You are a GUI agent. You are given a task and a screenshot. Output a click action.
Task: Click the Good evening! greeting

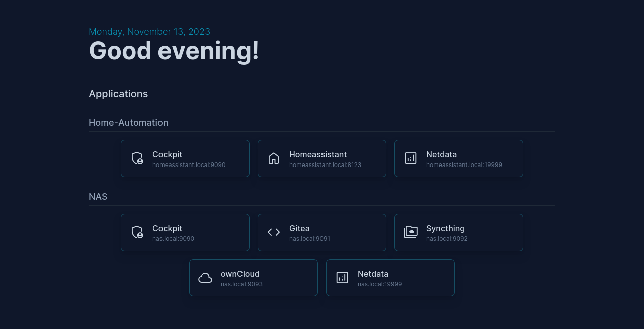coord(174,51)
